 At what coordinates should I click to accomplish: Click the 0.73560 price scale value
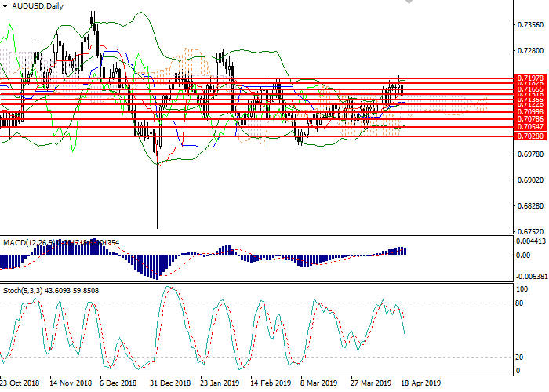pyautogui.click(x=531, y=26)
